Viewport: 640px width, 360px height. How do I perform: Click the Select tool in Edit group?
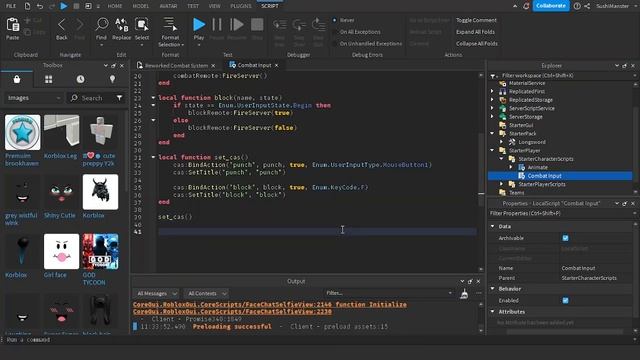point(142,29)
